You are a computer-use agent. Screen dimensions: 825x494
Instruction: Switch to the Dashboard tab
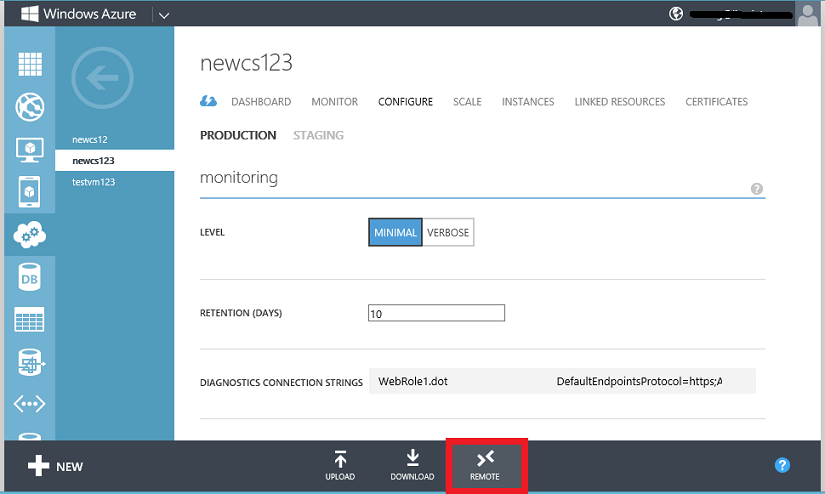pyautogui.click(x=261, y=102)
